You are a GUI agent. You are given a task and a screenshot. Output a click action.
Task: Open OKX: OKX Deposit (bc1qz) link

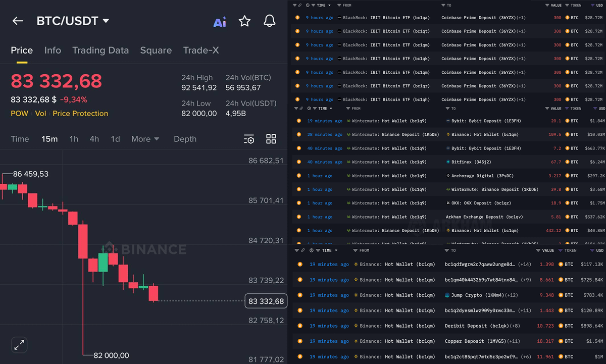click(482, 203)
